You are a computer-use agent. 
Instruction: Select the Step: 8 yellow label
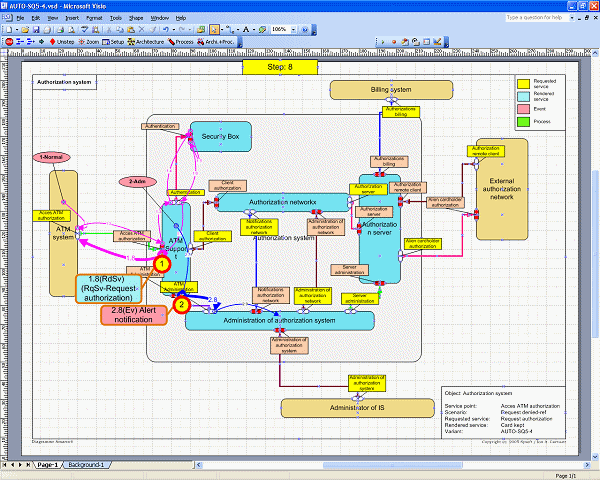coord(280,67)
